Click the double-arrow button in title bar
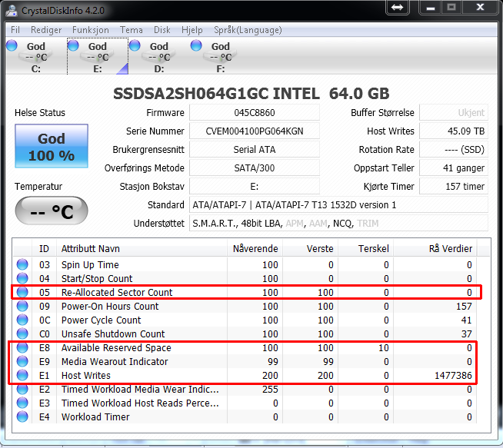Viewport: 503px width, 448px height. point(397,7)
